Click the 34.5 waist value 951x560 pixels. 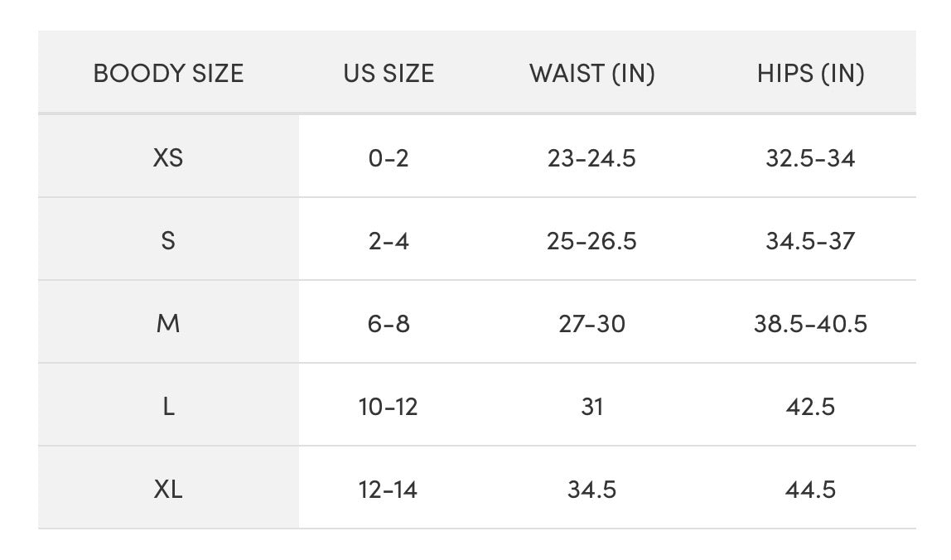click(591, 490)
